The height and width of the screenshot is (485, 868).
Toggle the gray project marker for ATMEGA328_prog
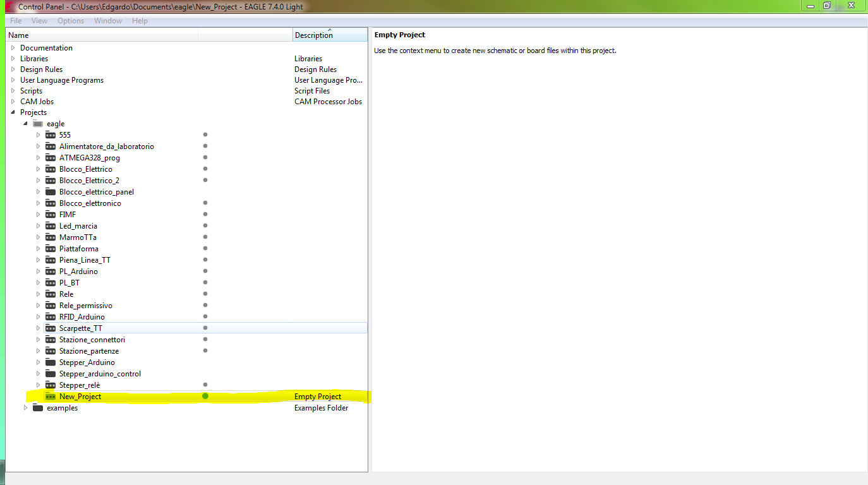(x=205, y=157)
